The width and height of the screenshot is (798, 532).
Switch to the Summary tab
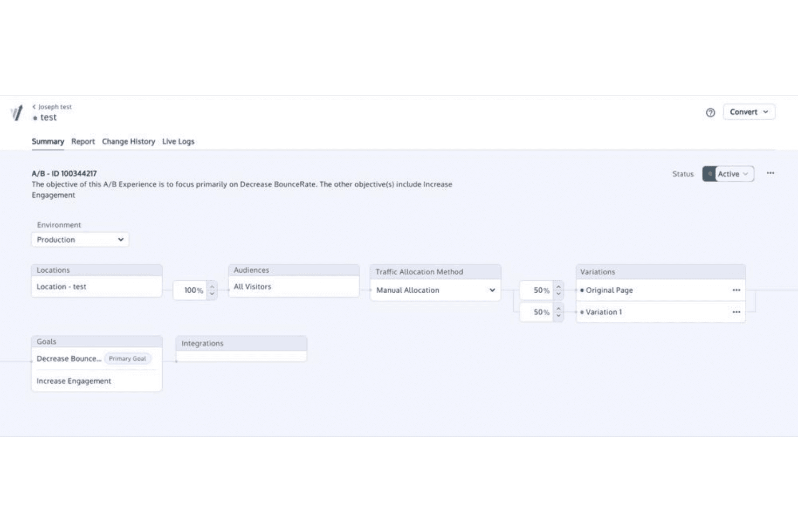pos(47,141)
